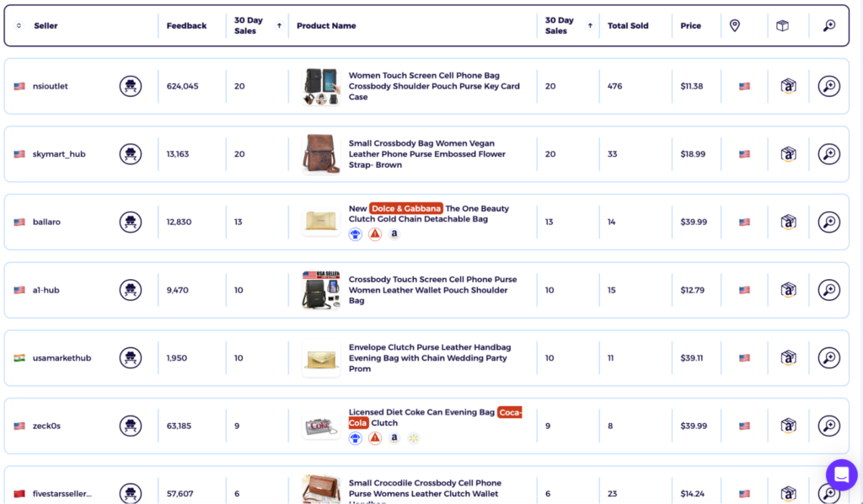
Task: Open spy icon for seller fivestarsseller
Action: pyautogui.click(x=131, y=493)
